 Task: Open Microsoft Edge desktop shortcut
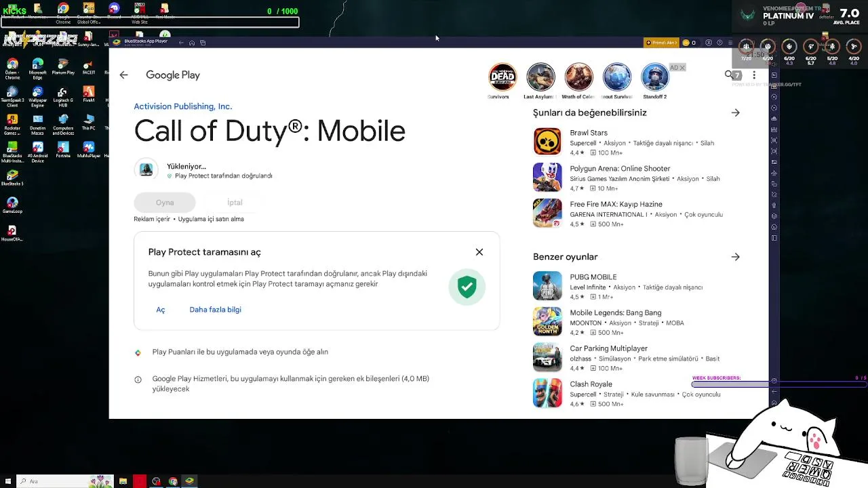tap(37, 68)
